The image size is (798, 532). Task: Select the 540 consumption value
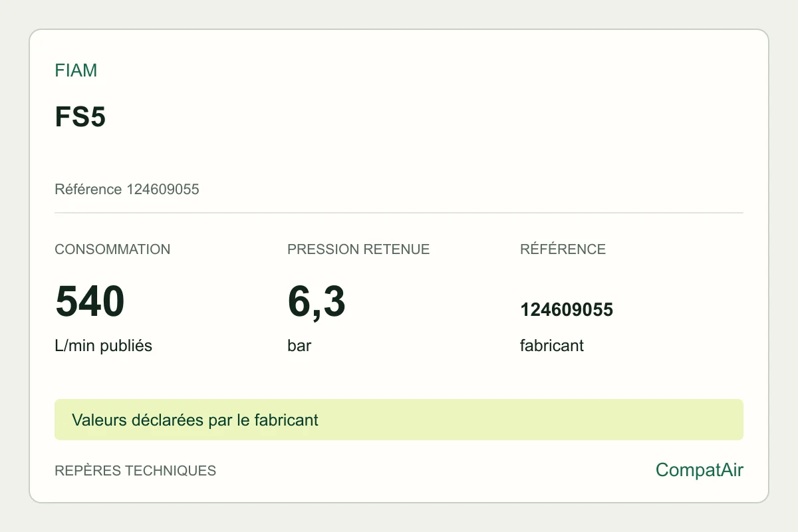tap(90, 301)
